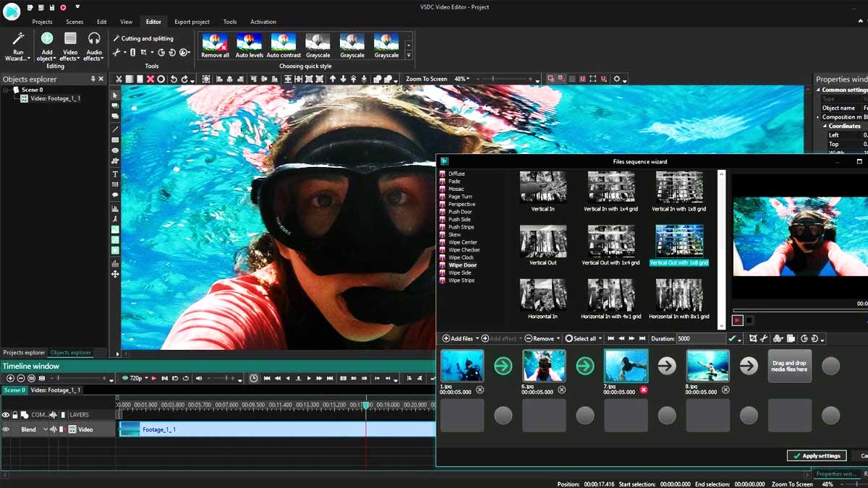Collapse the Scene 0 tree node
This screenshot has height=488, width=868.
click(7, 90)
